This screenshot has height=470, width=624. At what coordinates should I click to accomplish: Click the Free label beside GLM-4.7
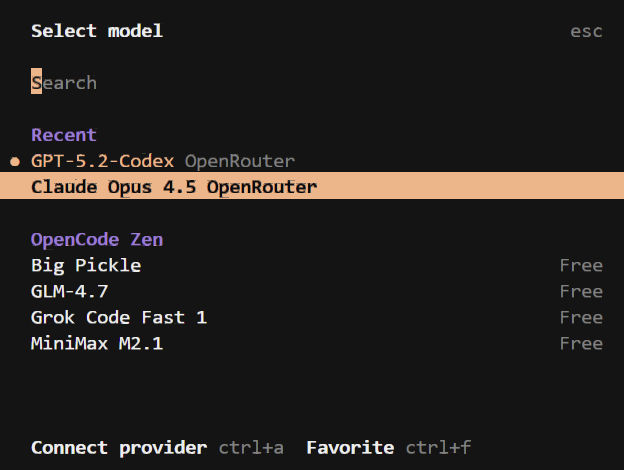tap(581, 291)
